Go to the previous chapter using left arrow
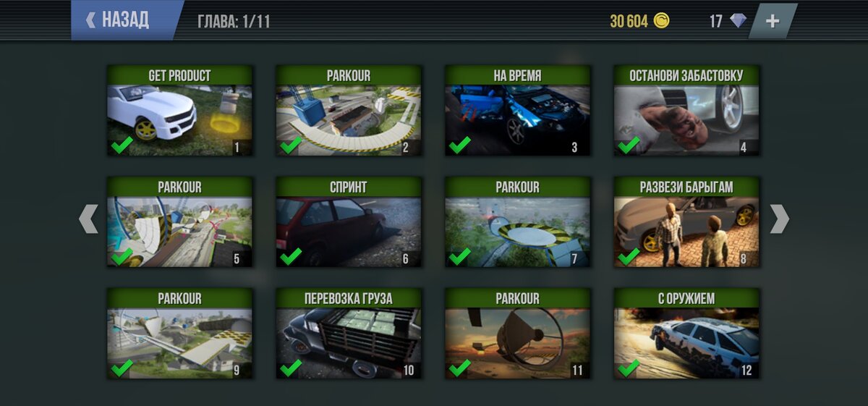 [x=88, y=219]
